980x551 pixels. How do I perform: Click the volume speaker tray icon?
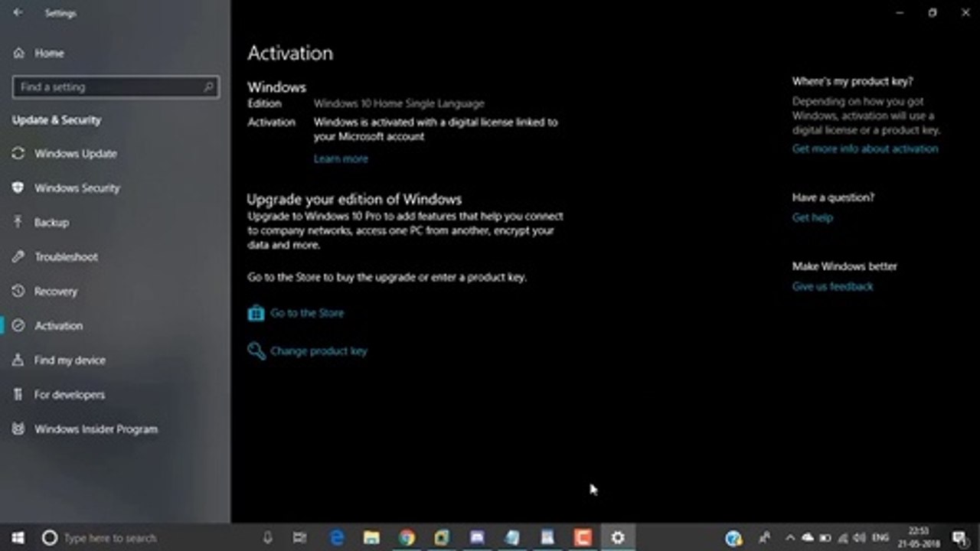859,538
